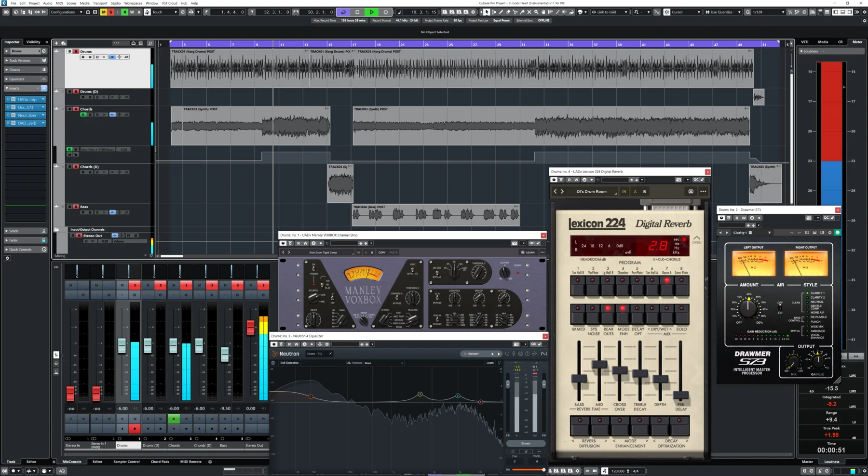Open the Touch automation mode dropdown
The image size is (868, 476).
pyautogui.click(x=164, y=12)
